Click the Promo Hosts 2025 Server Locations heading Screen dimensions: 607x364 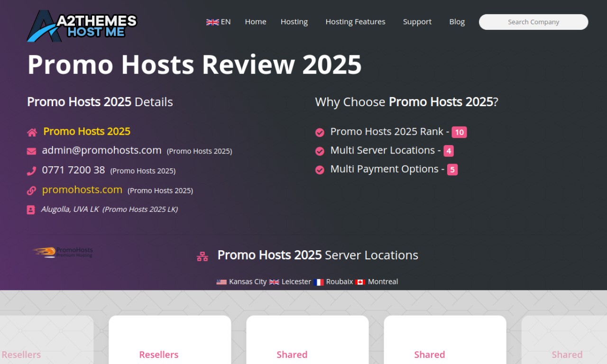(318, 255)
